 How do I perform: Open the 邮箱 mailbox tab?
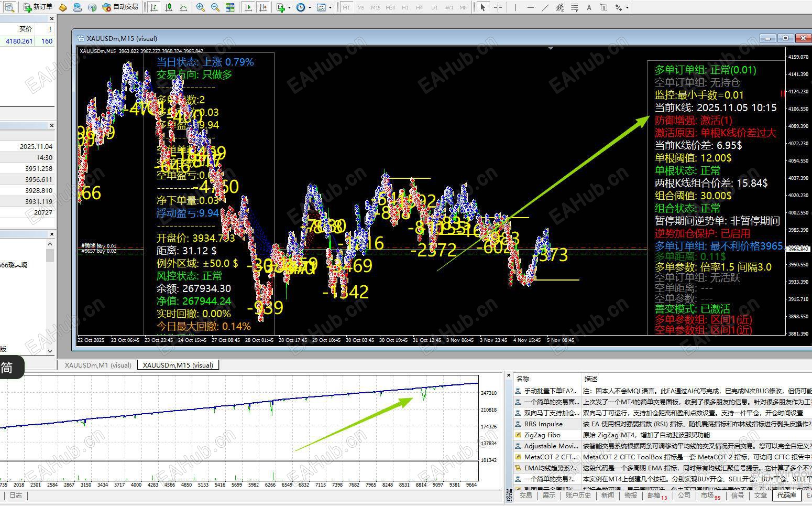(657, 496)
